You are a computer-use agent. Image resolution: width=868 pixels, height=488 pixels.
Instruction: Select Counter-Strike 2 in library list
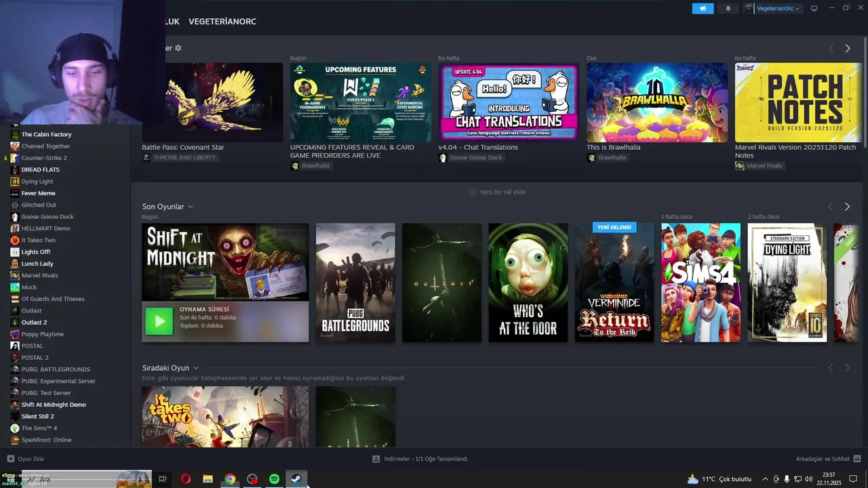(x=44, y=158)
